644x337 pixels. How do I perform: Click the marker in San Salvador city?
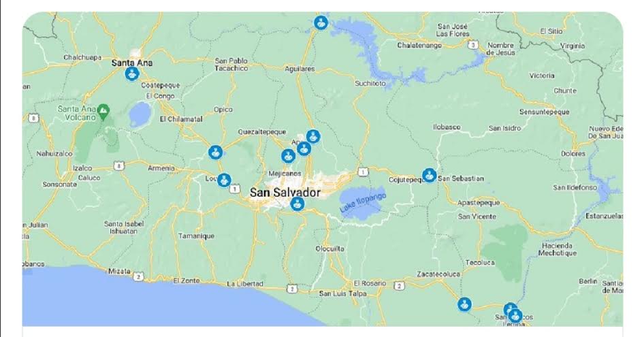click(x=297, y=204)
